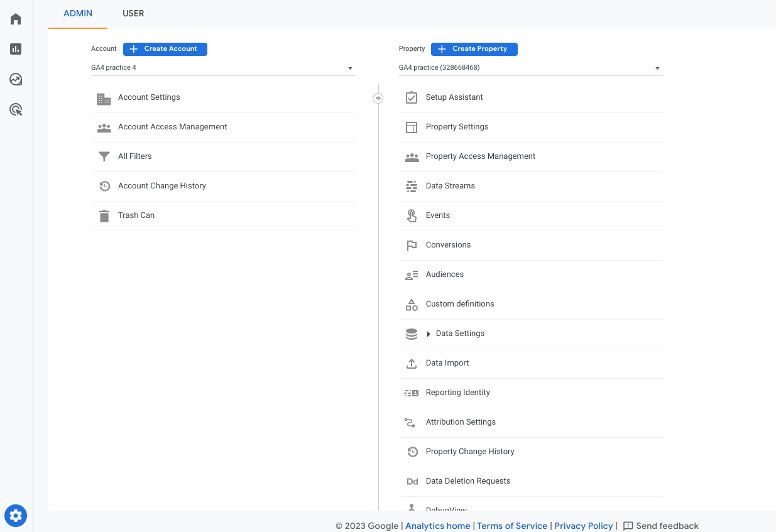Open Account Change History text
Screen dimensions: 776x532
162,186
